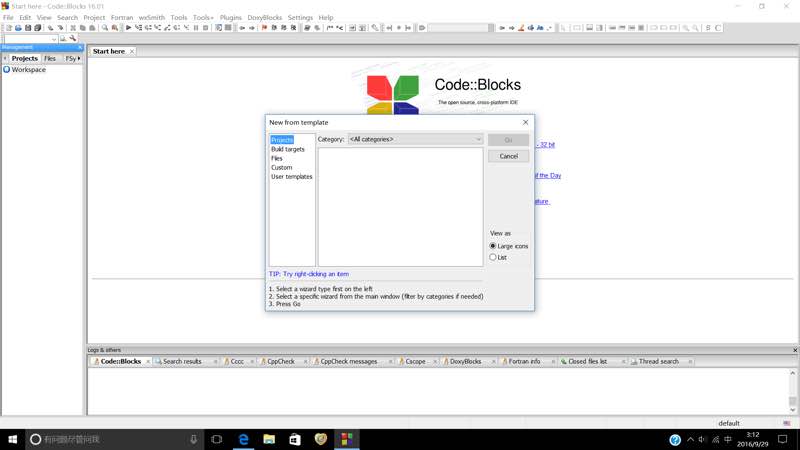
Task: Open the small combo box below the toolbar
Action: (31, 39)
